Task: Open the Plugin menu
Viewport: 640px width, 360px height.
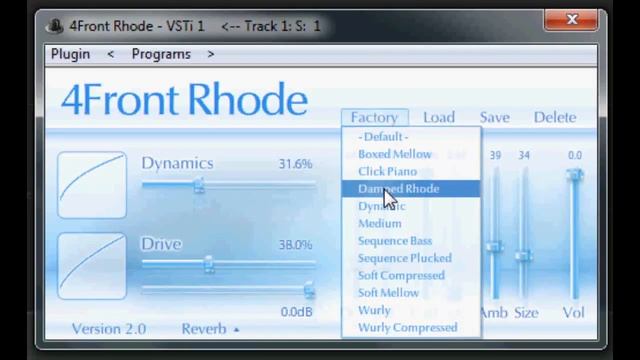Action: click(70, 54)
